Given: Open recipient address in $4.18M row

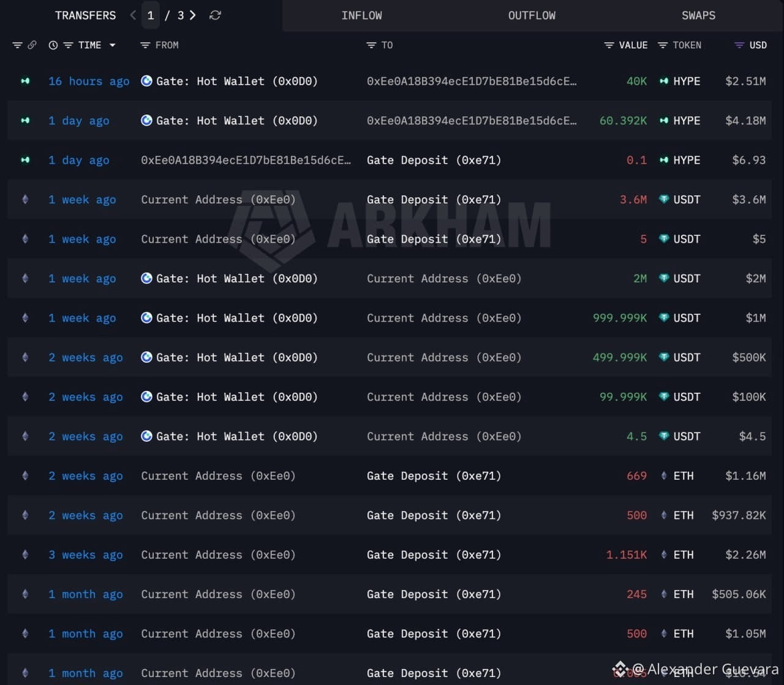Looking at the screenshot, I should point(472,121).
